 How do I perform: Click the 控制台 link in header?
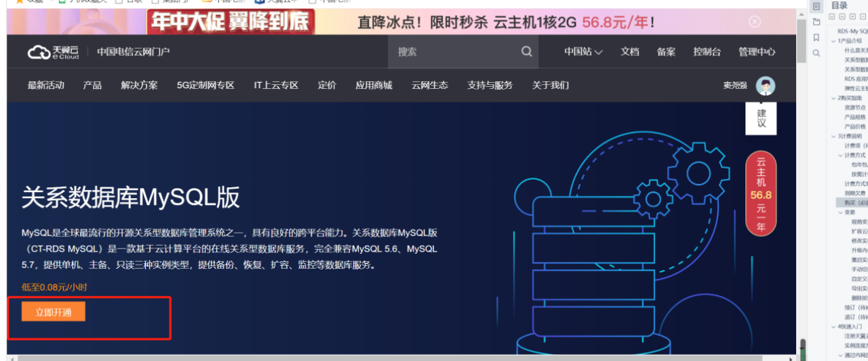coord(707,52)
